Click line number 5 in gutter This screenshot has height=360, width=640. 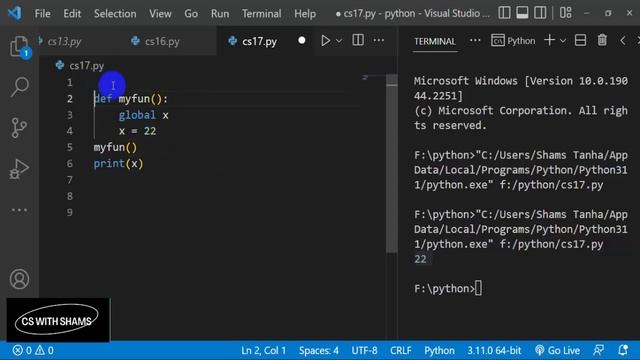(70, 147)
